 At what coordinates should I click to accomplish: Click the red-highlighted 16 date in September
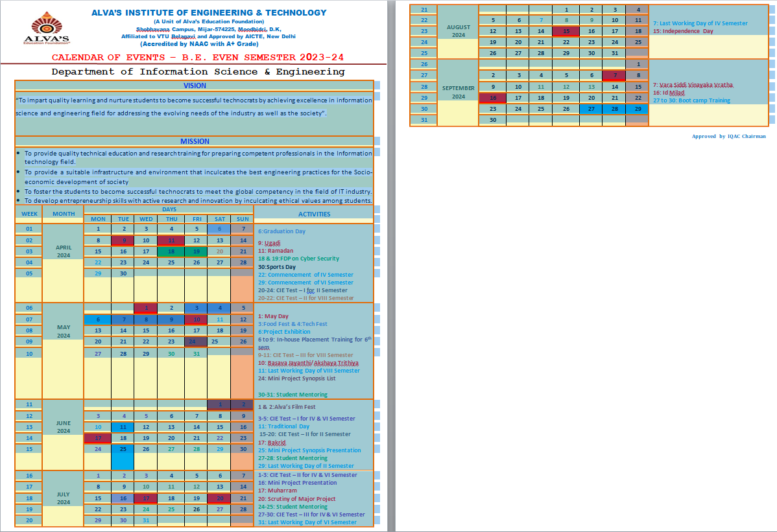tap(492, 98)
